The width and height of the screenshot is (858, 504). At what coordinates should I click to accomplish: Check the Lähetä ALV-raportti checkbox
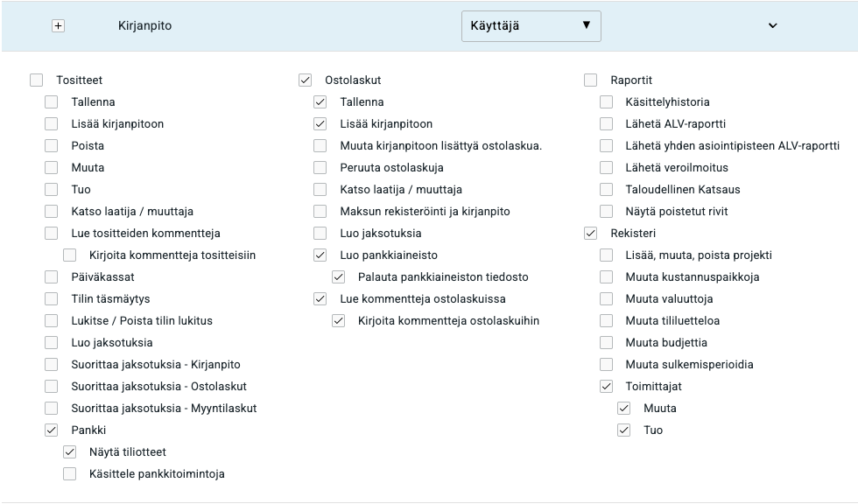point(607,124)
